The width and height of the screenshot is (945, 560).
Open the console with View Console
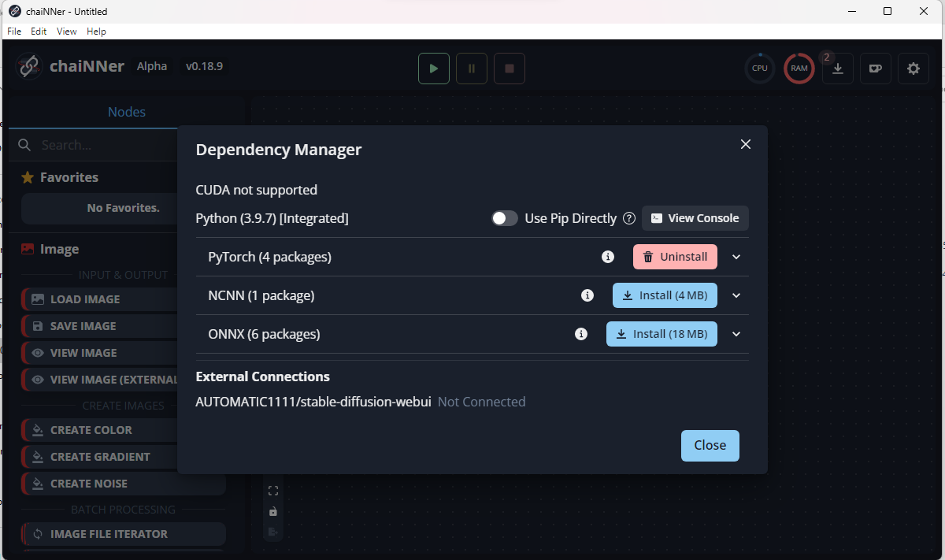pos(695,218)
